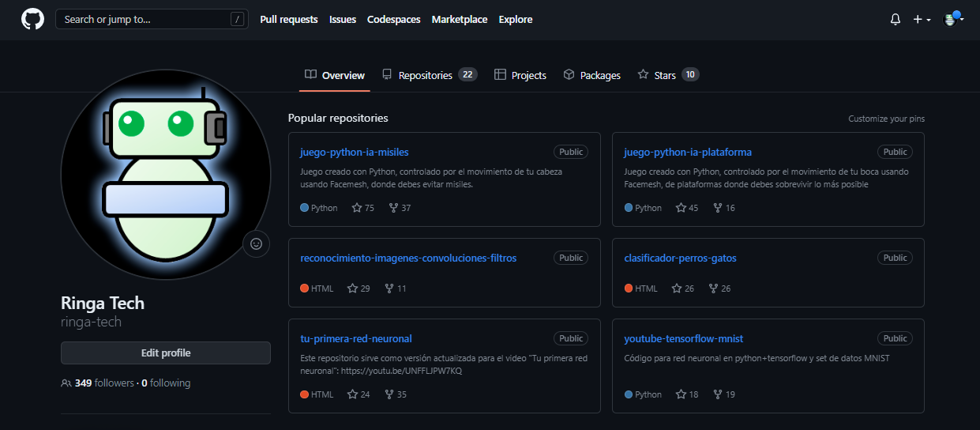Switch to the Packages tab
The height and width of the screenshot is (430, 980).
[591, 75]
